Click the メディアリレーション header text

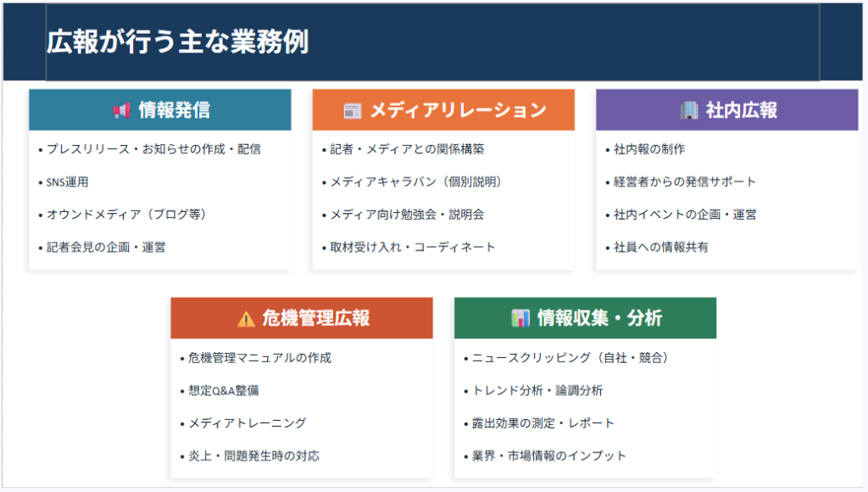458,110
